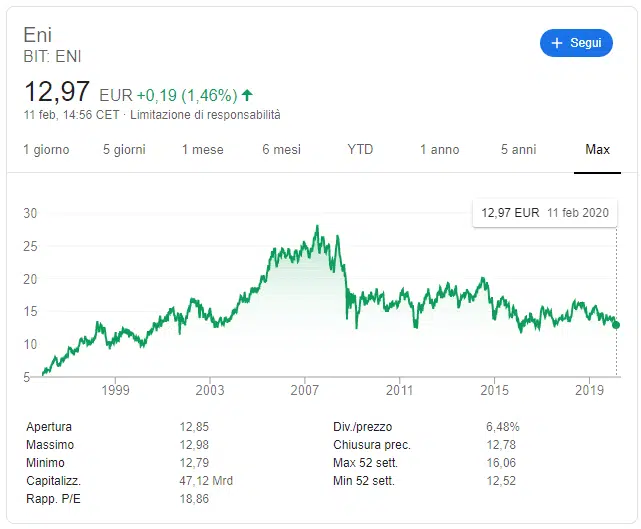Click the 12,97 EUR chart tooltip
The height and width of the screenshot is (529, 641).
[544, 213]
